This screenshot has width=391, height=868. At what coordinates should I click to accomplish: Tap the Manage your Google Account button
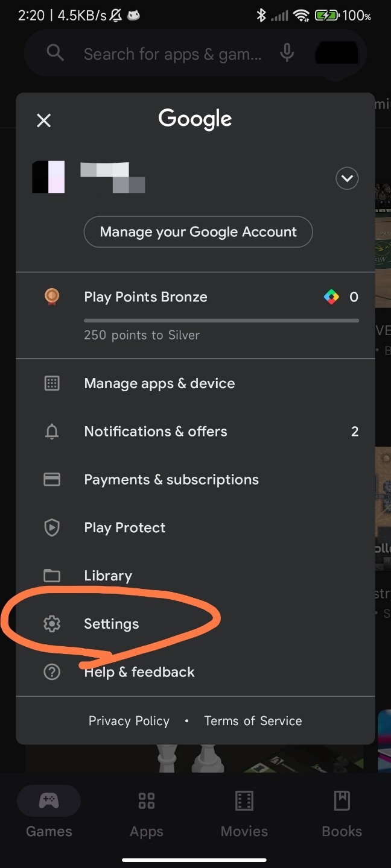click(198, 232)
